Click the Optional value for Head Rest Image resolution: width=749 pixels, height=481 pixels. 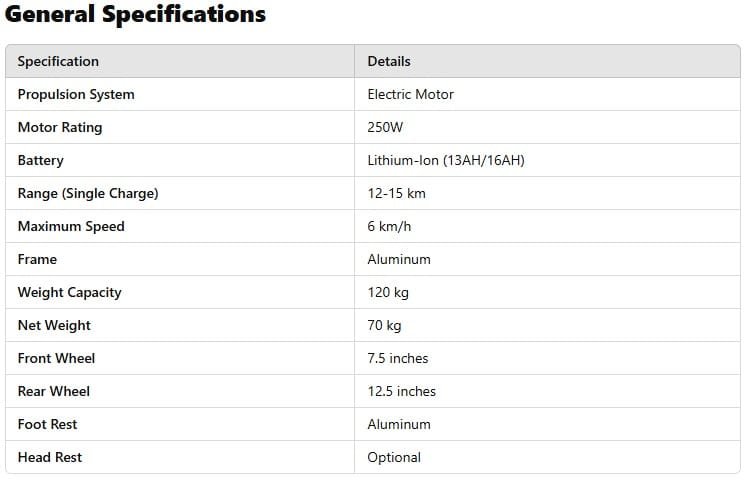tap(394, 457)
